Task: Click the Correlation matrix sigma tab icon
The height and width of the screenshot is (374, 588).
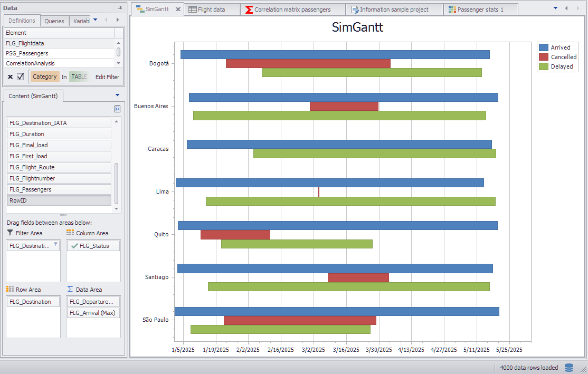Action: pos(249,9)
